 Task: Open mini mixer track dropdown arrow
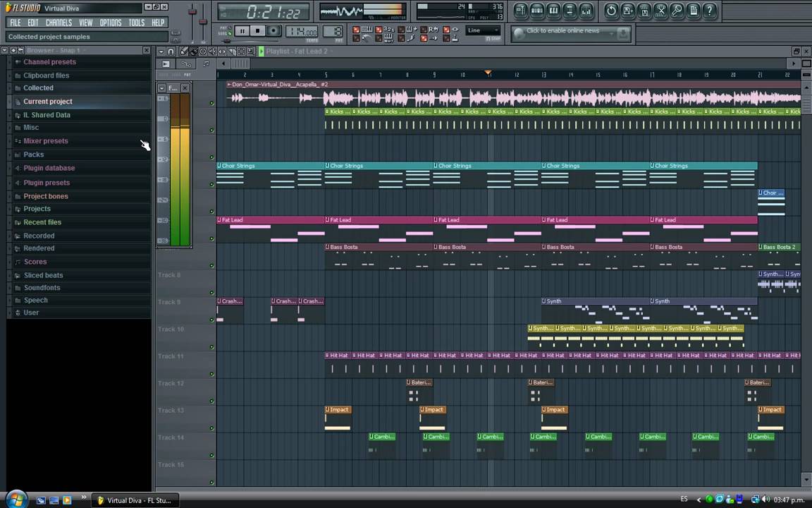162,88
